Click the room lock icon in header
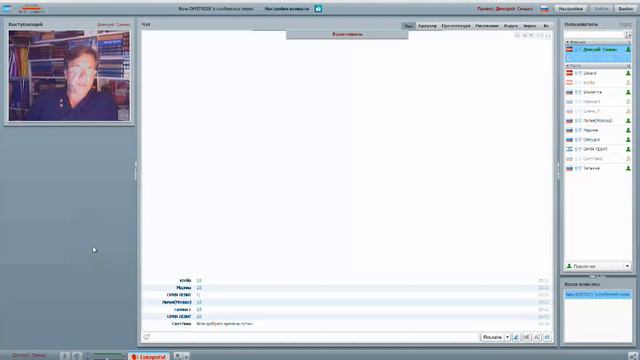The image size is (640, 360). pyautogui.click(x=318, y=9)
